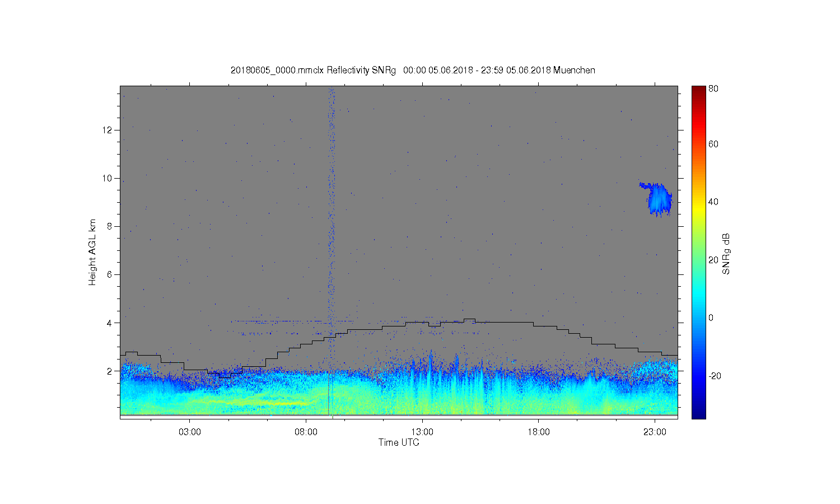
Task: Click the plot title text '20180605_0000.mmclx Reflectivity SNRg'
Action: tap(313, 71)
